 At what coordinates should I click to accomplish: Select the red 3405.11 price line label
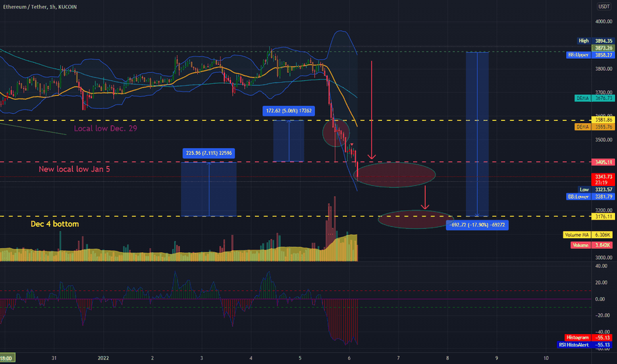[x=603, y=162]
